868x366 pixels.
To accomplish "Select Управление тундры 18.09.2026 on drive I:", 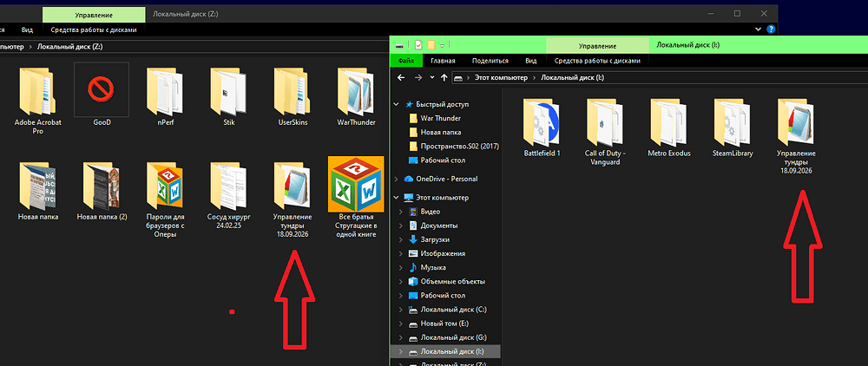I will 796,136.
